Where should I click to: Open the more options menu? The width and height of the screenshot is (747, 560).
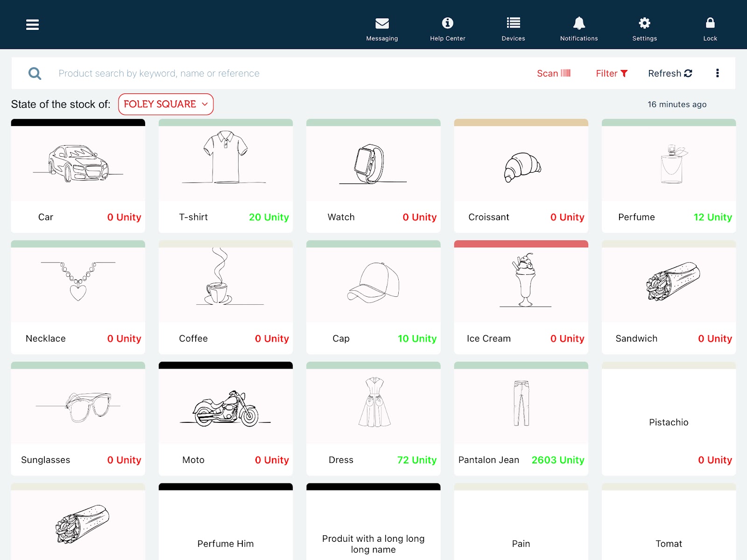[718, 73]
